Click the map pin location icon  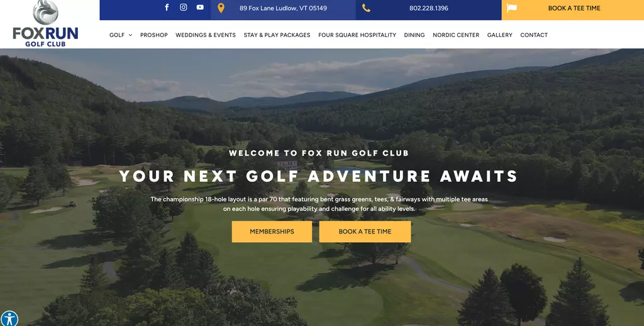tap(221, 8)
